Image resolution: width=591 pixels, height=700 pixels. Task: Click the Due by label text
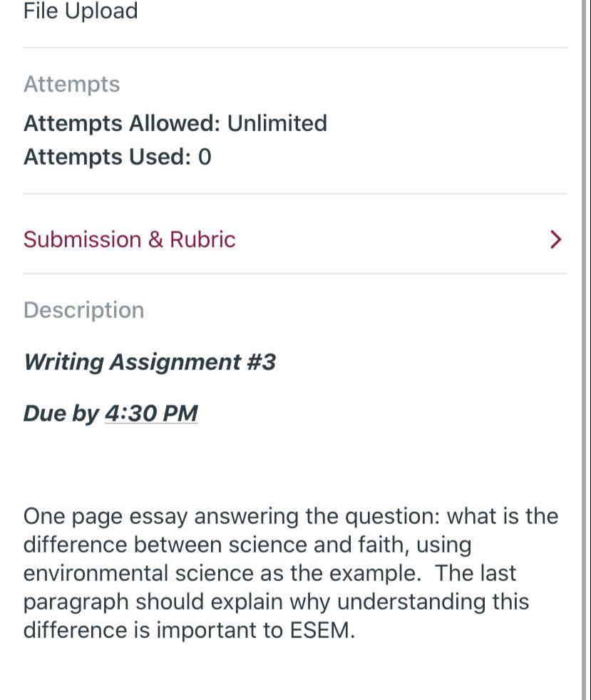point(61,413)
